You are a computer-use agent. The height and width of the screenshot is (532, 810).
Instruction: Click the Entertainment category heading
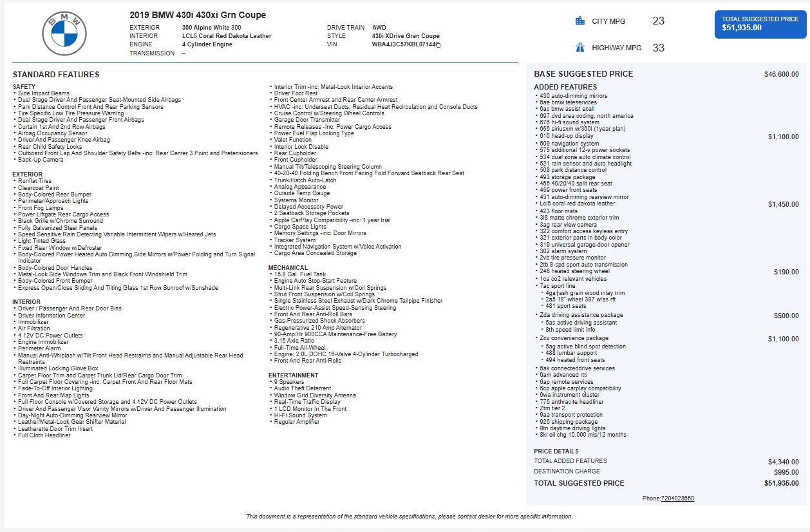click(x=293, y=375)
